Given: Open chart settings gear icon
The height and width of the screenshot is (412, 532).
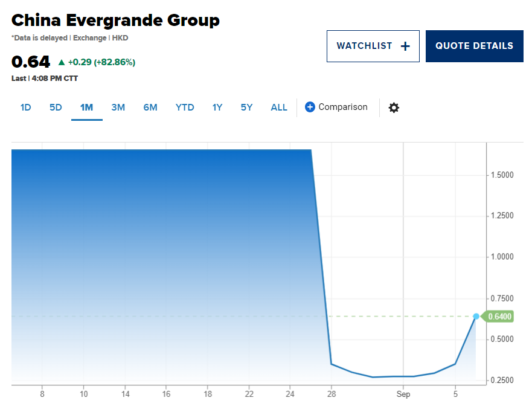Looking at the screenshot, I should click(x=394, y=108).
